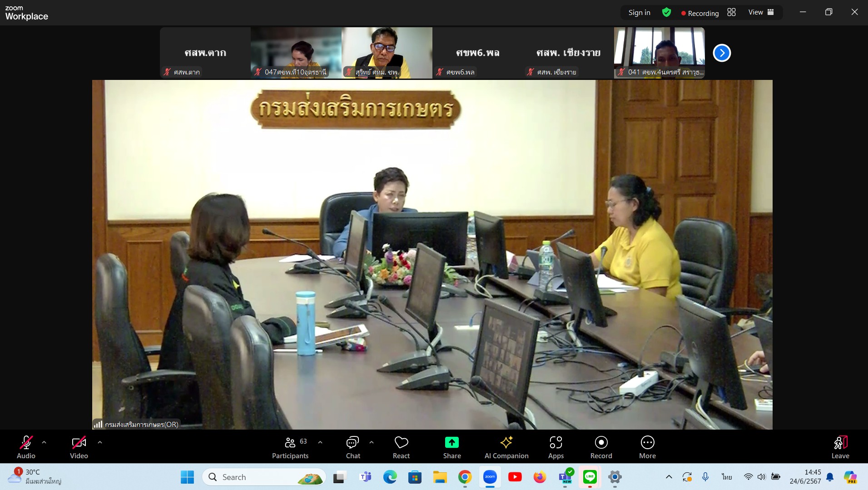Image resolution: width=868 pixels, height=490 pixels.
Task: Open the Apps panel
Action: [x=556, y=447]
